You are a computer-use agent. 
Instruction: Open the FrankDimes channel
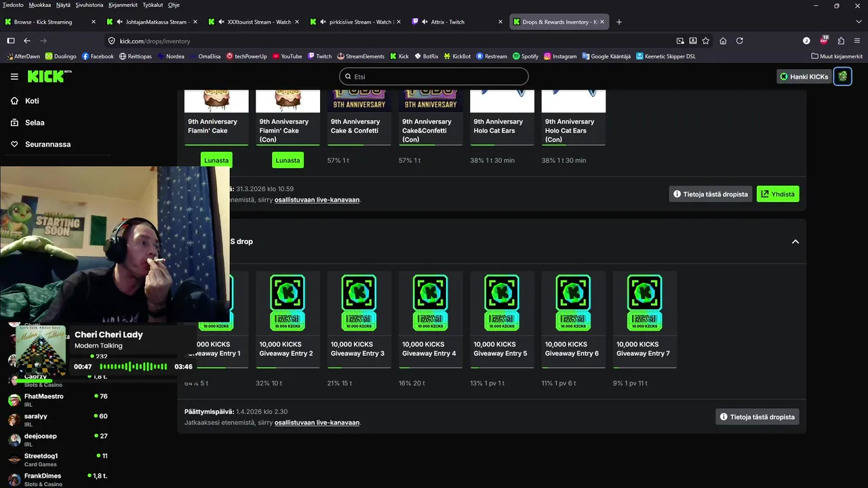click(58, 479)
